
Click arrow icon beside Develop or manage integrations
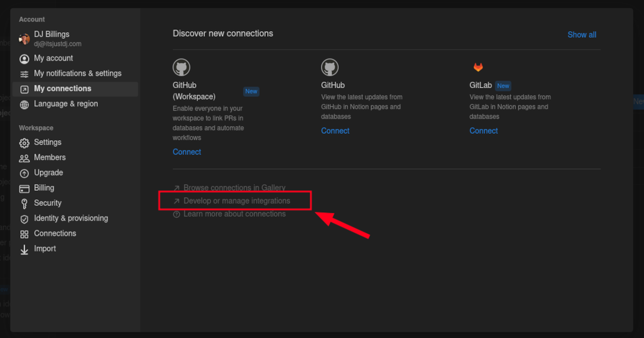177,201
